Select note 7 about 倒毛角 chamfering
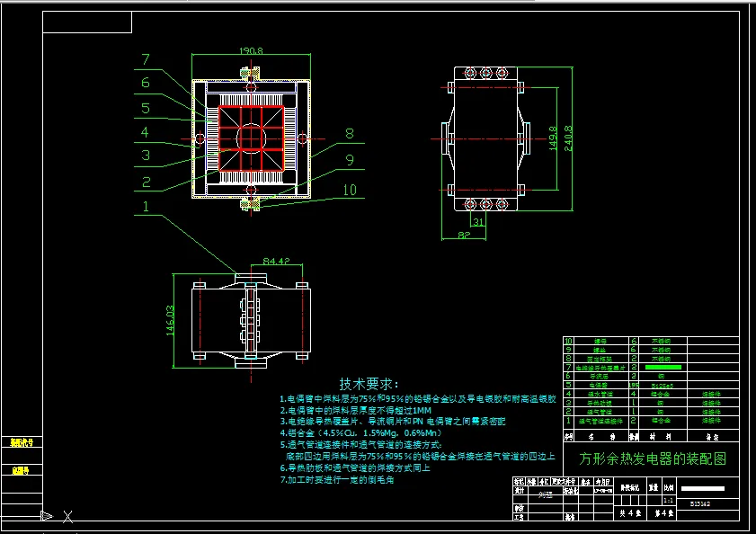 [x=337, y=480]
